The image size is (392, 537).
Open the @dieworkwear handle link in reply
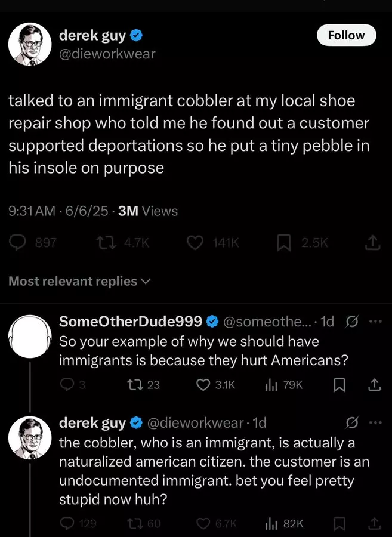coord(195,423)
